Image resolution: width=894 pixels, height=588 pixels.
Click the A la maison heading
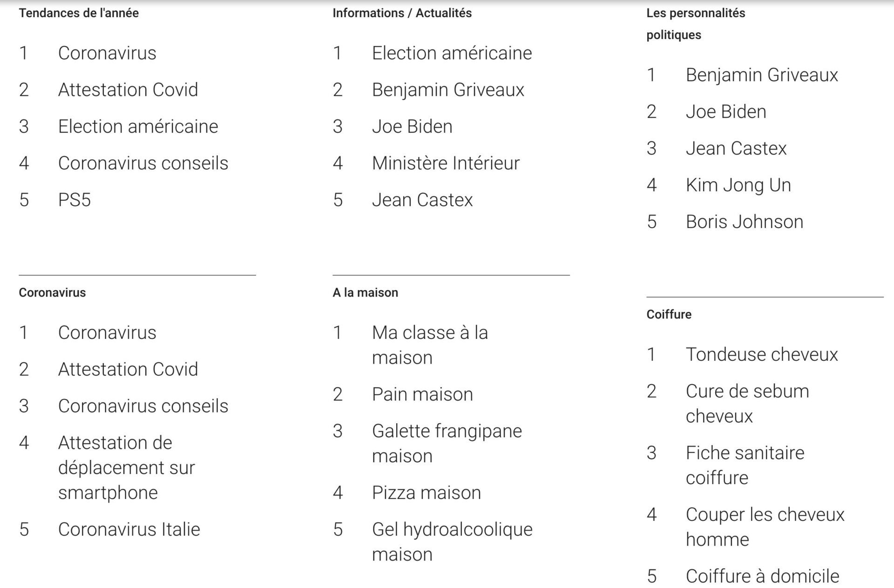click(x=365, y=293)
